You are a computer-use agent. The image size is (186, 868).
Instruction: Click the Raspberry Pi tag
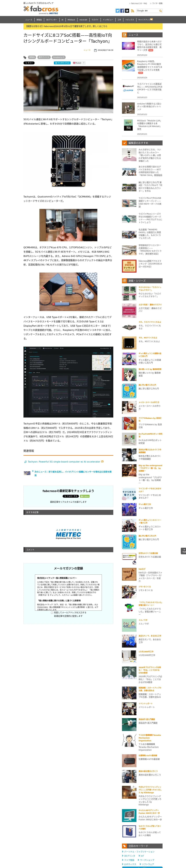click(x=59, y=58)
